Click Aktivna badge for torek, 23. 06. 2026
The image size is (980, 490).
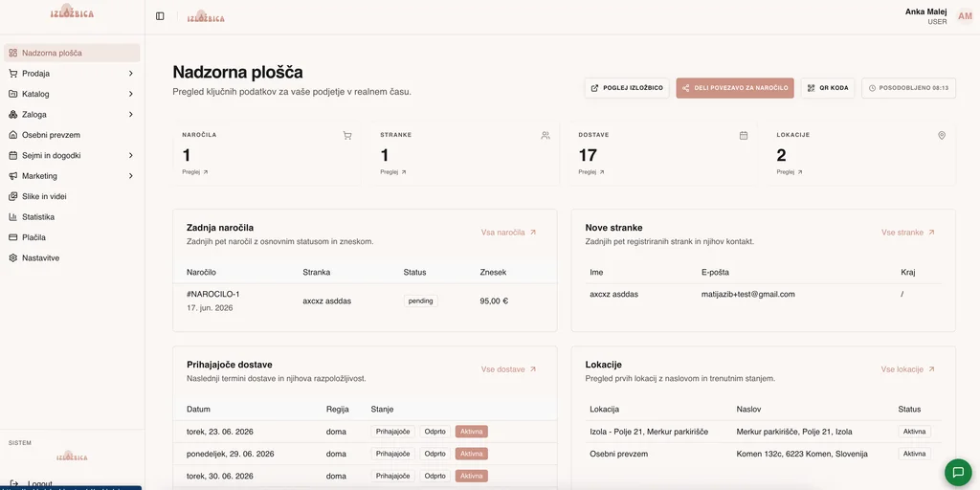click(471, 432)
